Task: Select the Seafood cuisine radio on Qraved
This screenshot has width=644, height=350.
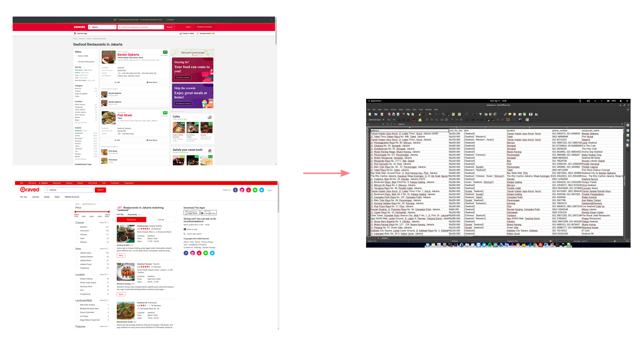Action: pyautogui.click(x=77, y=227)
